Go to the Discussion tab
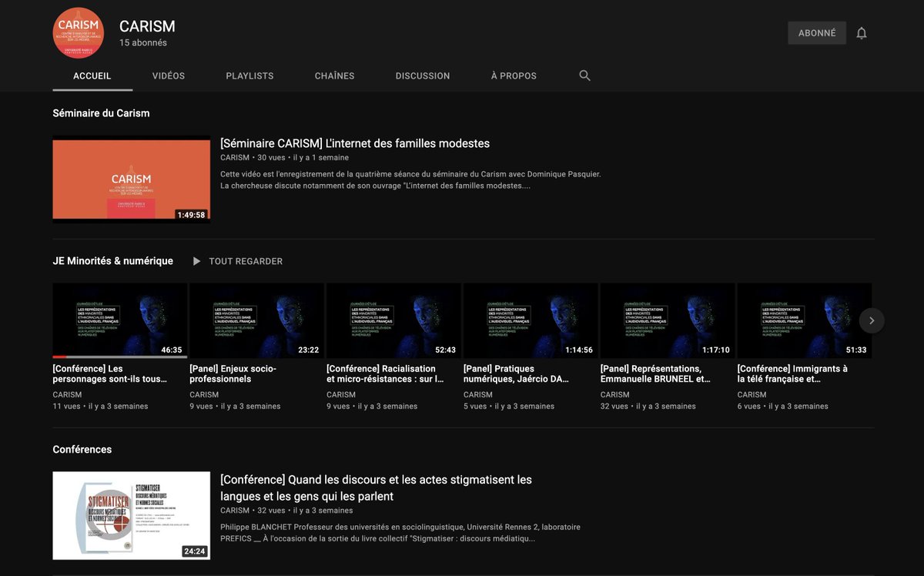This screenshot has height=576, width=924. (423, 75)
